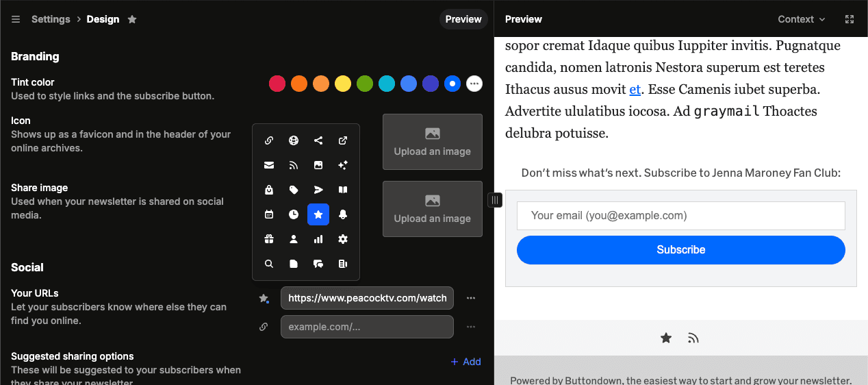This screenshot has height=385, width=868.
Task: Pick the shopping bag icon
Action: pyautogui.click(x=269, y=190)
